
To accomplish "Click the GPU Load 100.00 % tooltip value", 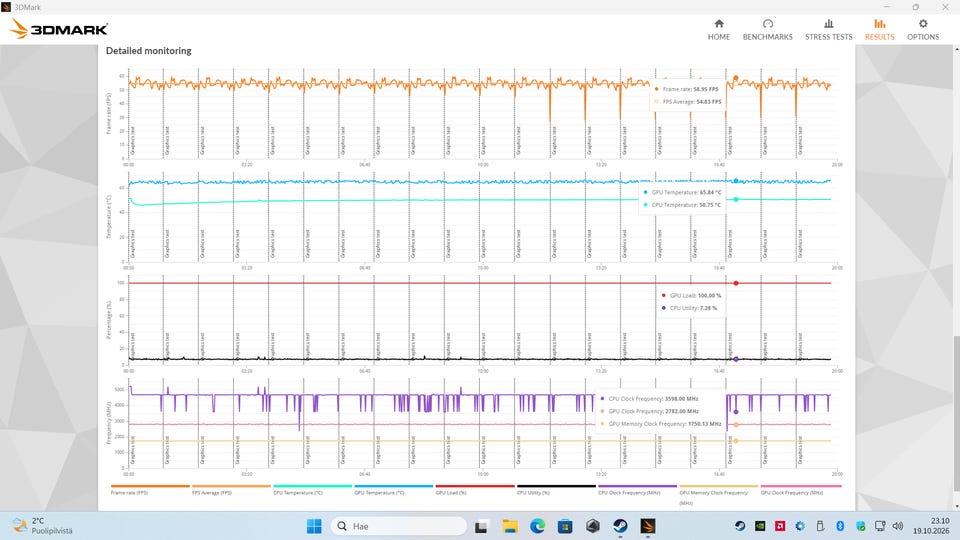I will (709, 296).
